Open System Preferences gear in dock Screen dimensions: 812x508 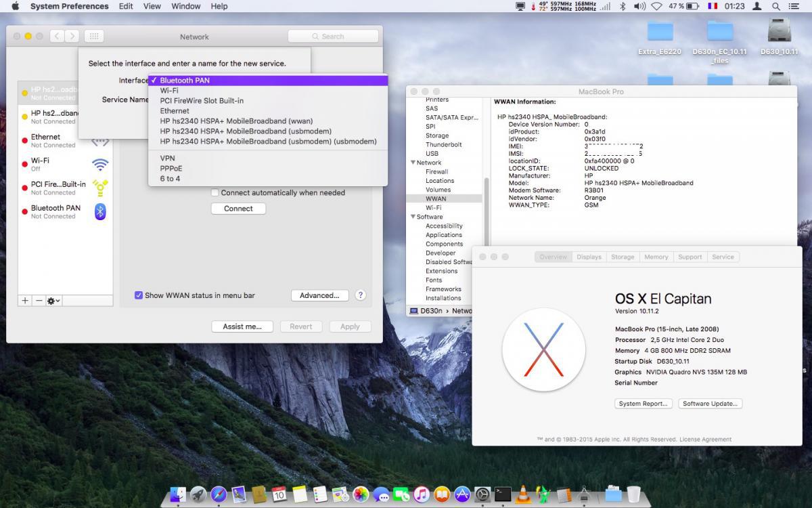click(482, 494)
